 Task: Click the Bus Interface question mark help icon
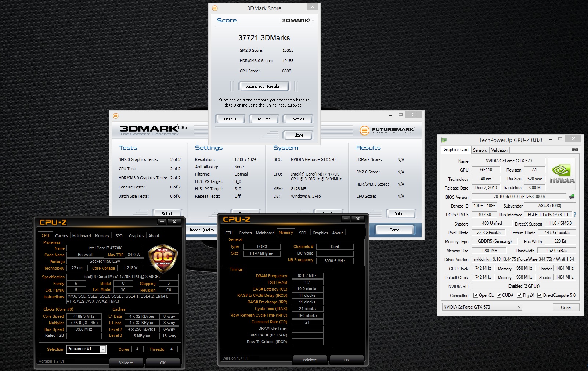click(x=575, y=215)
